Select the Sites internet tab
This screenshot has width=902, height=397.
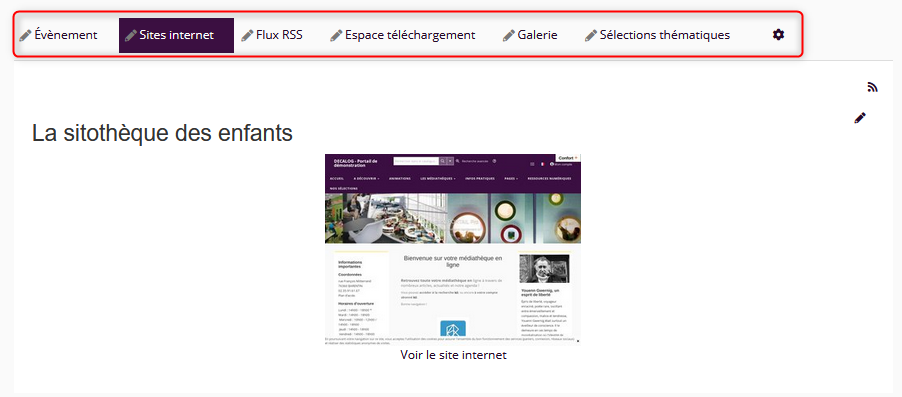[x=177, y=35]
